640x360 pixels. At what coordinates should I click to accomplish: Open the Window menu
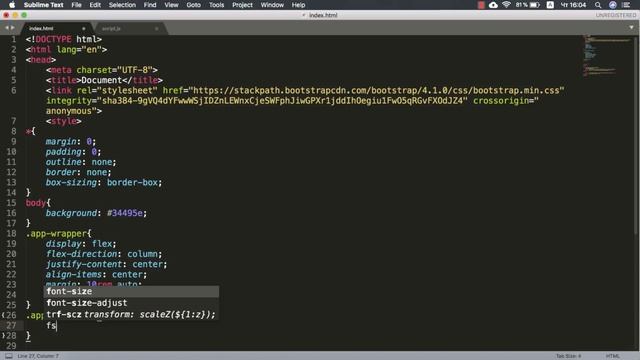coord(272,5)
